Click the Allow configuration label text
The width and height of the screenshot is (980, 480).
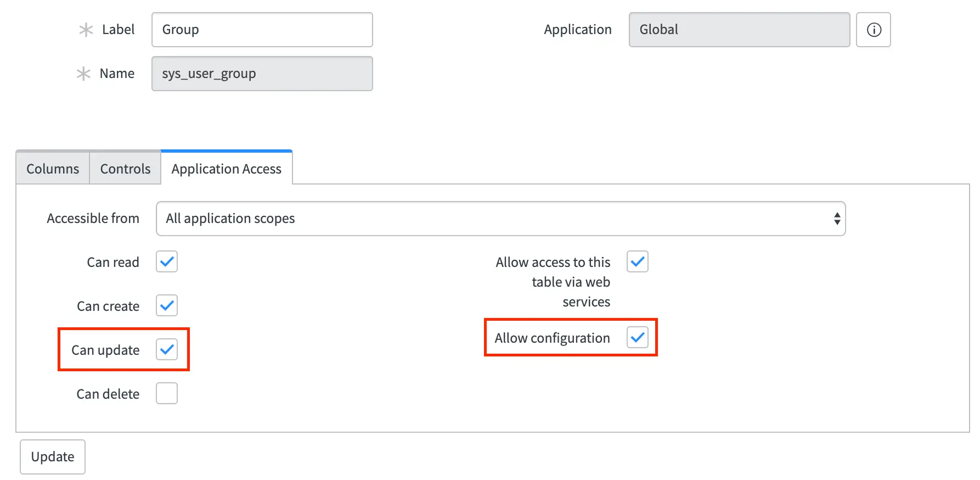click(552, 338)
